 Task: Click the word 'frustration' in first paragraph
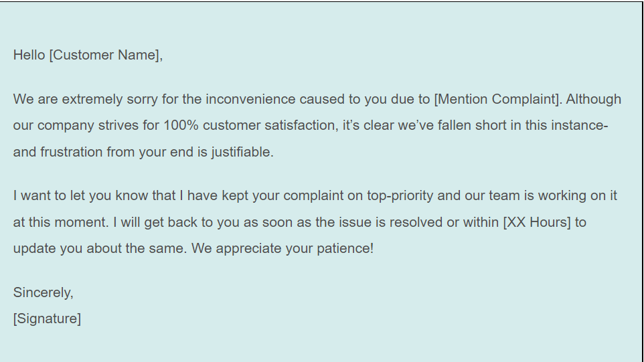[72, 153]
